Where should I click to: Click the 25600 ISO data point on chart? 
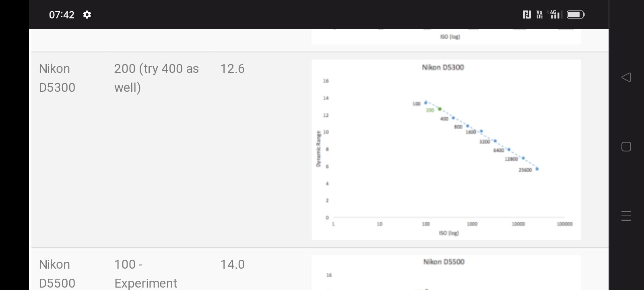537,169
